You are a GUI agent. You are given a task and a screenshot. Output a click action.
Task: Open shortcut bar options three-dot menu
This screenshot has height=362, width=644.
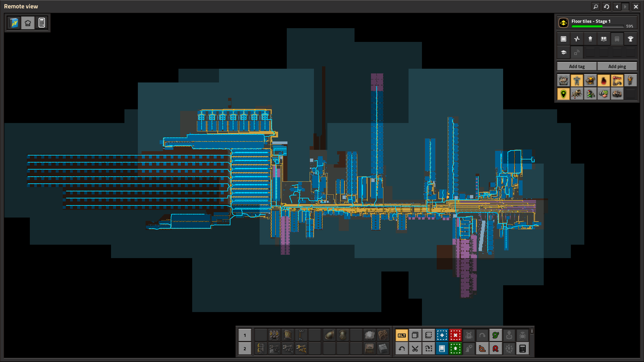[x=532, y=331]
